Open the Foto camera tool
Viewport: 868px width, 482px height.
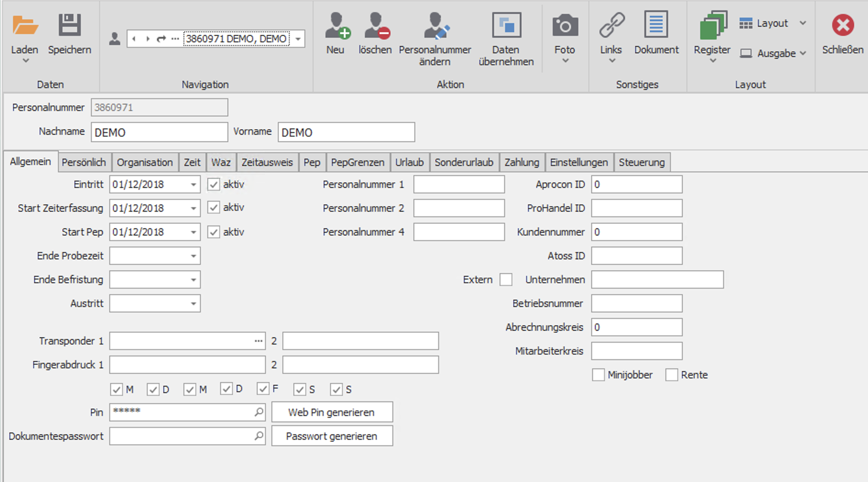565,26
